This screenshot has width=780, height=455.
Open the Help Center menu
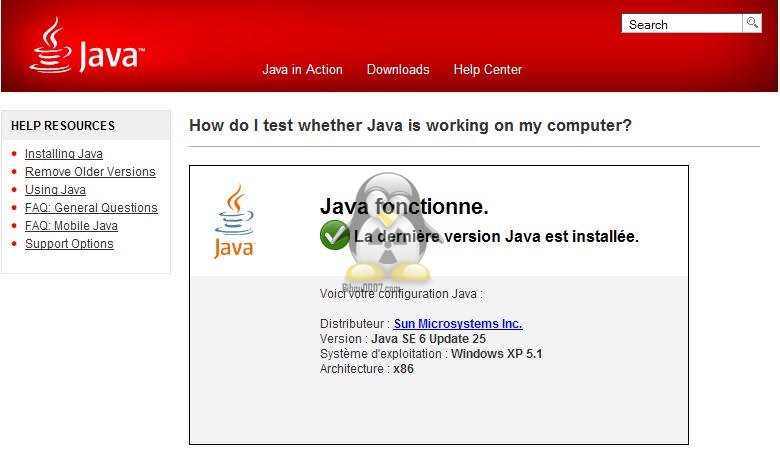(x=488, y=70)
